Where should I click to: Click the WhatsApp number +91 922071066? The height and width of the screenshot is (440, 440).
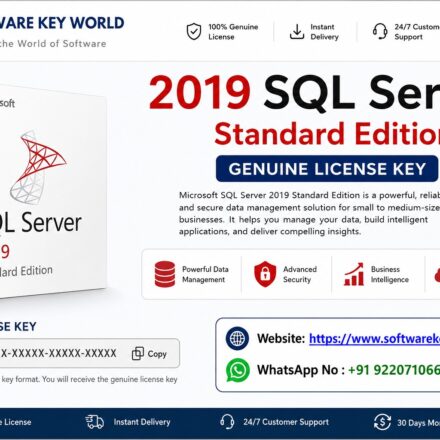[x=394, y=370]
